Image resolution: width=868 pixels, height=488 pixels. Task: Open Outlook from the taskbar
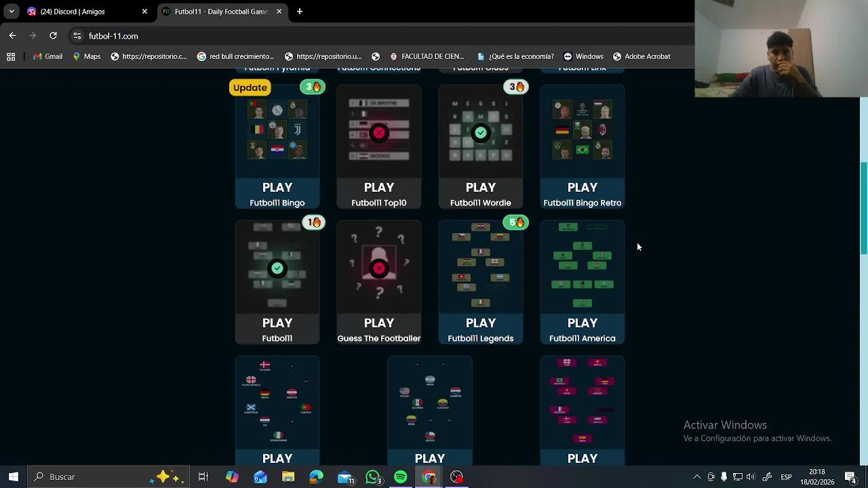[x=260, y=476]
